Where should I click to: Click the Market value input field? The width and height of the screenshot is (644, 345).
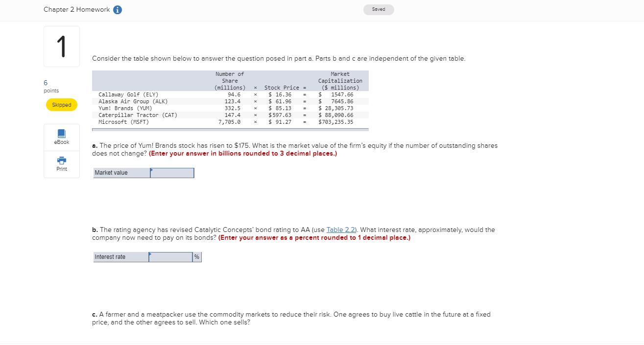coord(172,173)
